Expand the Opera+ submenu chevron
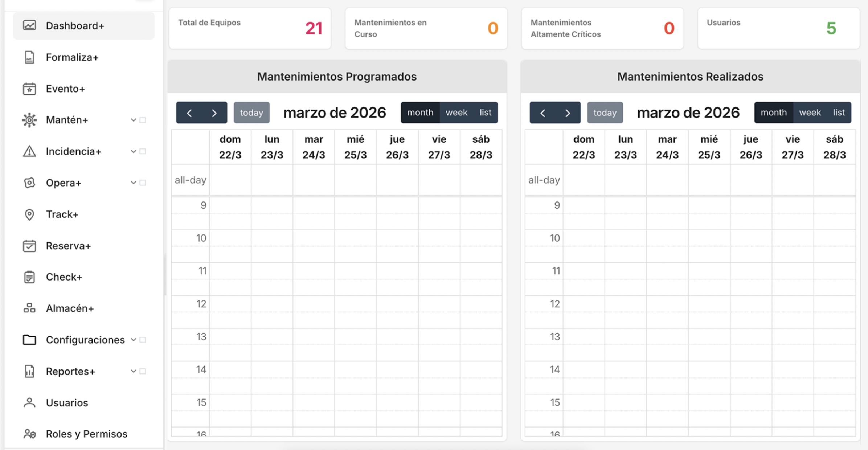 click(x=134, y=183)
